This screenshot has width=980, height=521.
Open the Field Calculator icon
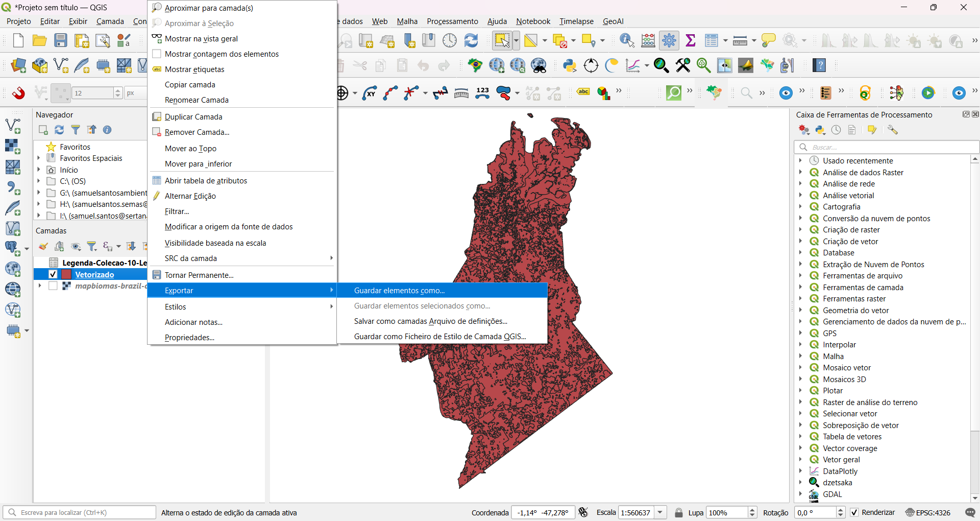point(648,40)
